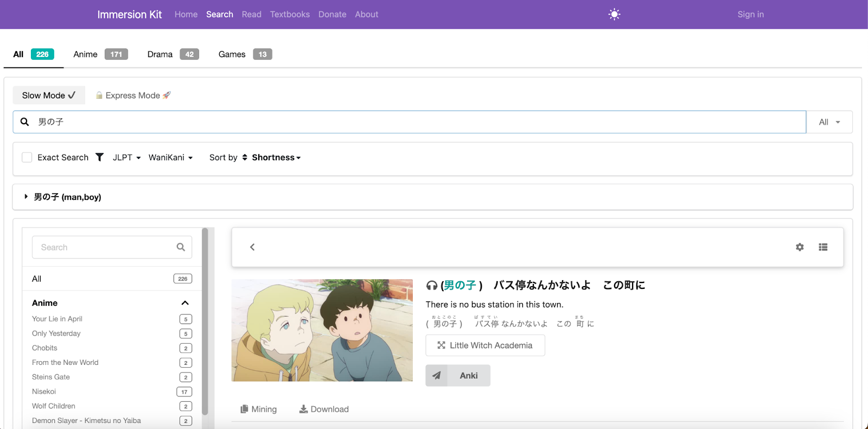Viewport: 868px width, 429px height.
Task: Open the All category dropdown beside search
Action: [829, 122]
